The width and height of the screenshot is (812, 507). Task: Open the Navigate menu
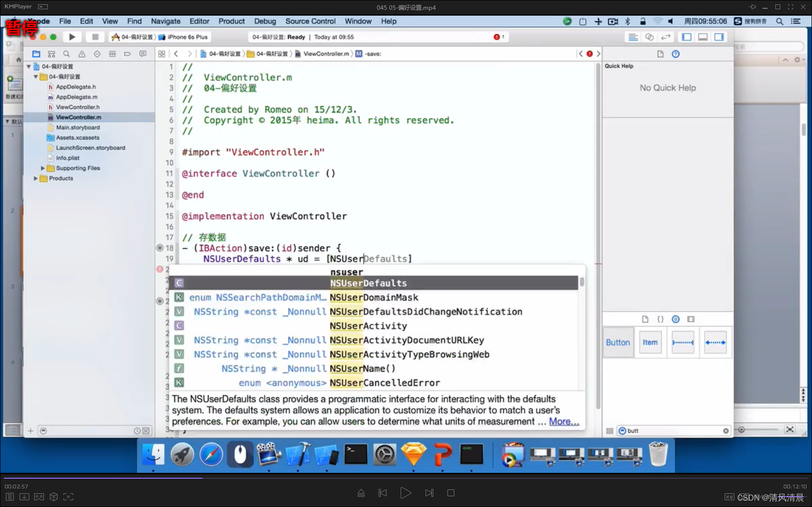[x=165, y=21]
